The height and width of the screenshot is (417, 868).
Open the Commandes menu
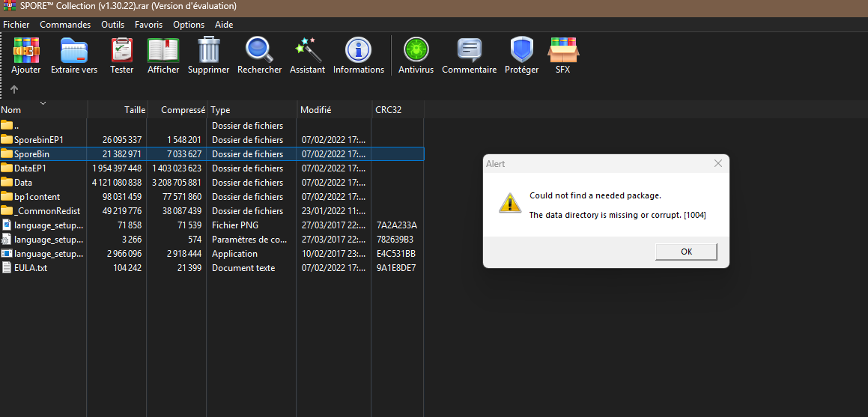[65, 25]
